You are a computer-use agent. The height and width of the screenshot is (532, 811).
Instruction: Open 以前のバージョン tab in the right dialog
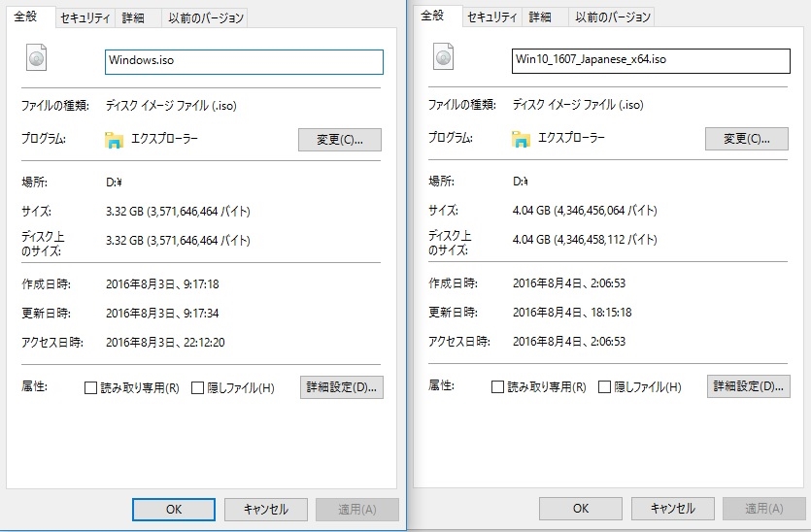611,17
